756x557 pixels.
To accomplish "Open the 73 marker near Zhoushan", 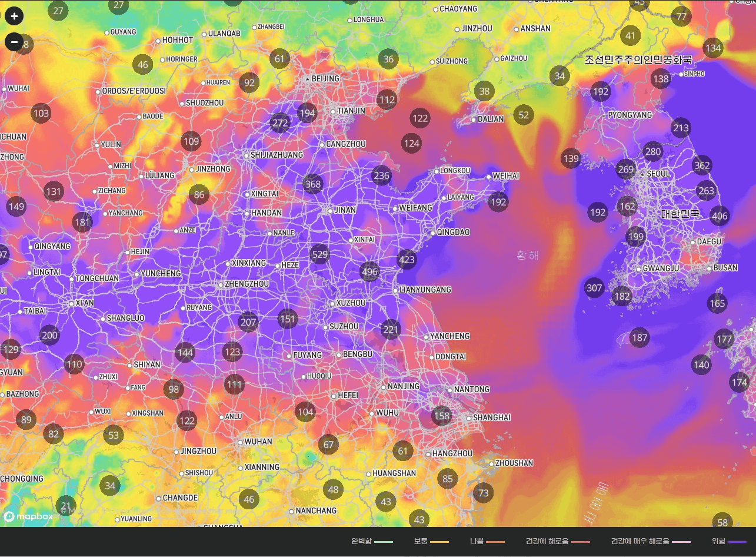I will pos(484,493).
